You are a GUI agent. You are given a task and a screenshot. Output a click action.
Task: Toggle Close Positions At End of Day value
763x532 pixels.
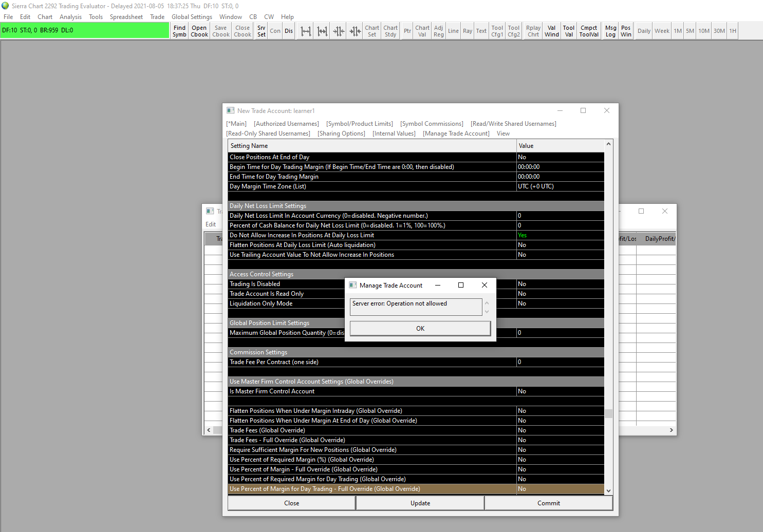tap(560, 157)
